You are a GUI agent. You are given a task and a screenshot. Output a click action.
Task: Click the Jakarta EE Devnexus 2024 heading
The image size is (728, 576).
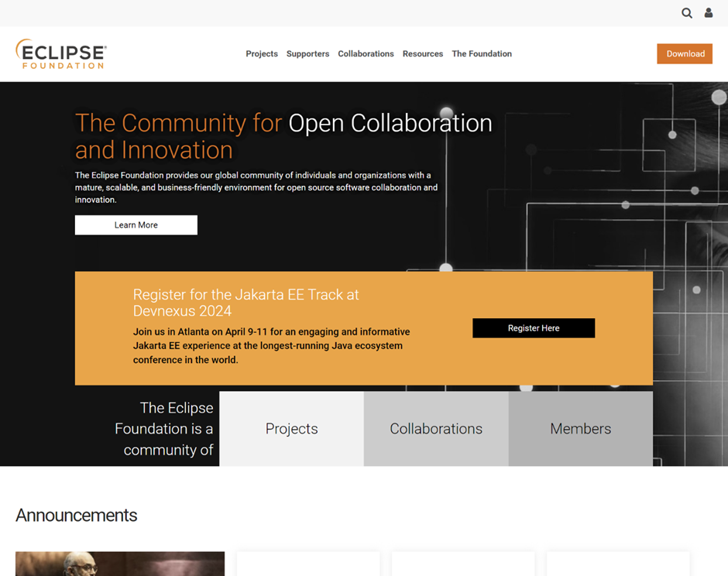246,303
